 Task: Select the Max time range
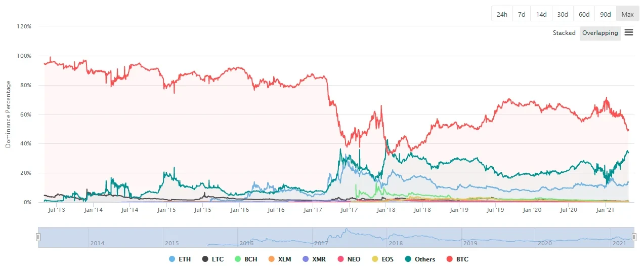627,14
